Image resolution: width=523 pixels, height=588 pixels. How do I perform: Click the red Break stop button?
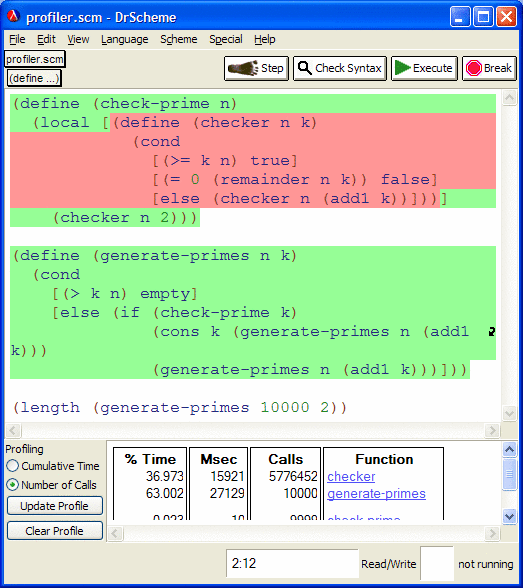(x=489, y=68)
